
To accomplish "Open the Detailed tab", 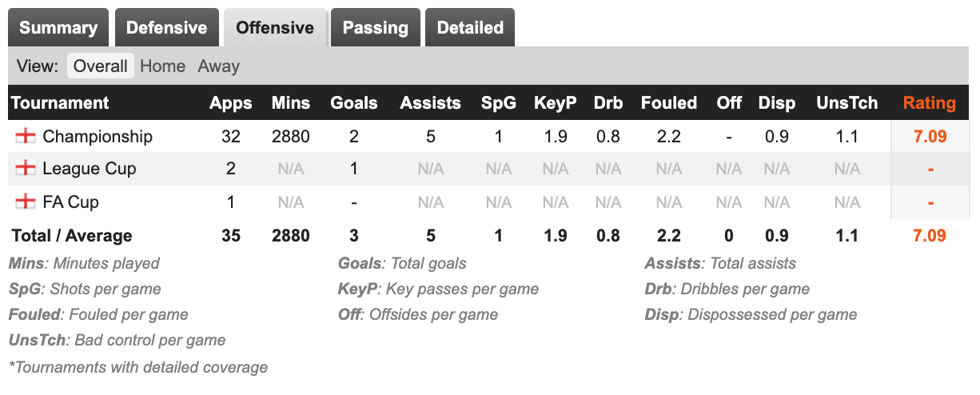I will click(469, 28).
